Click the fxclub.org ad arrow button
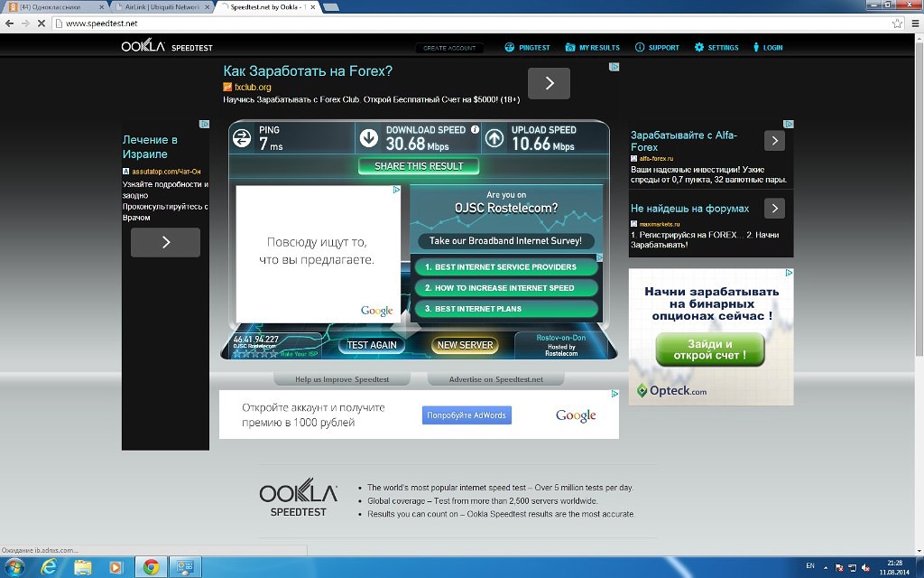 550,83
